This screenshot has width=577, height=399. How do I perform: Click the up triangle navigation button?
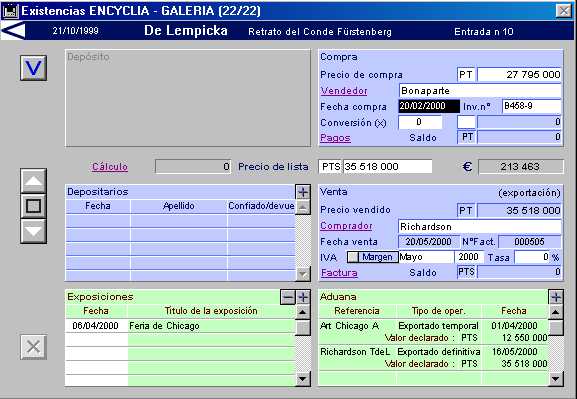33,181
